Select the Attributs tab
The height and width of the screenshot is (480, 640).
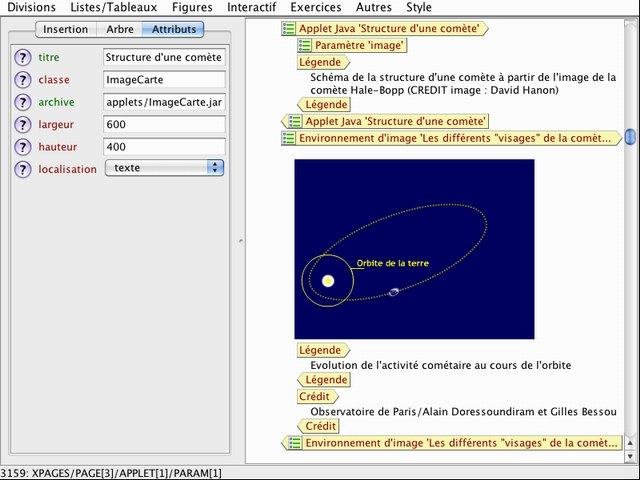[x=173, y=29]
